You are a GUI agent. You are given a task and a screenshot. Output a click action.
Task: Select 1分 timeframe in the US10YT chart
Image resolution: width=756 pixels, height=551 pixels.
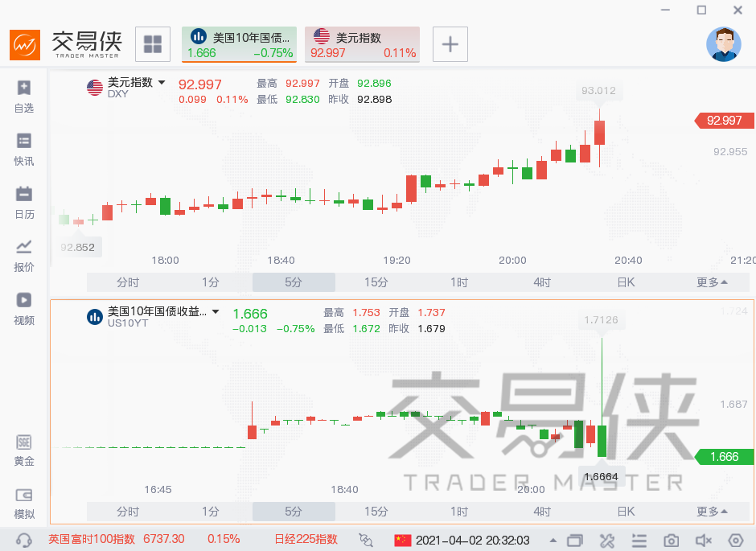click(x=211, y=512)
